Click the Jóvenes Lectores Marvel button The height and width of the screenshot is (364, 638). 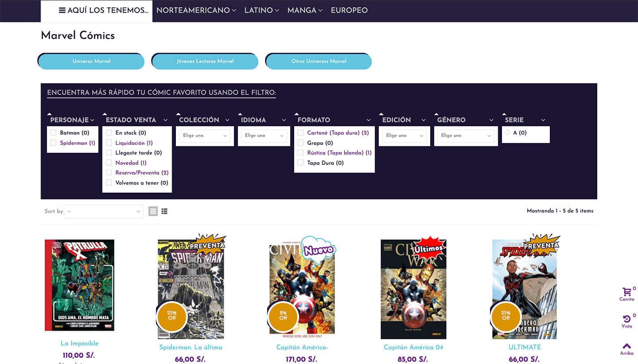coord(205,62)
